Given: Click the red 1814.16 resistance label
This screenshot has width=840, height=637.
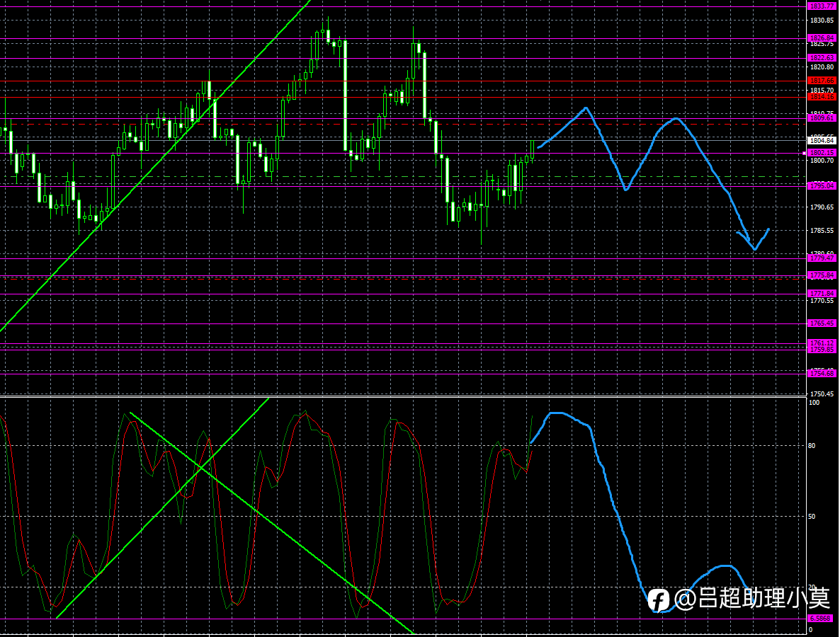Looking at the screenshot, I should 822,97.
